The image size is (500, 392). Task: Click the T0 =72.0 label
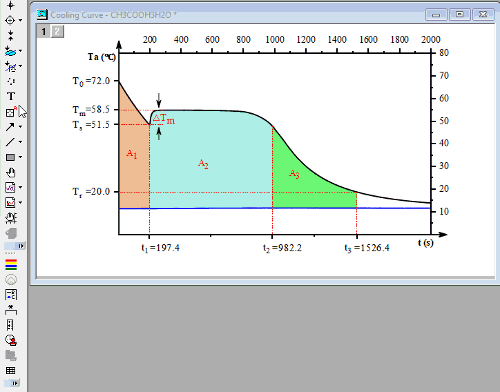(x=91, y=81)
